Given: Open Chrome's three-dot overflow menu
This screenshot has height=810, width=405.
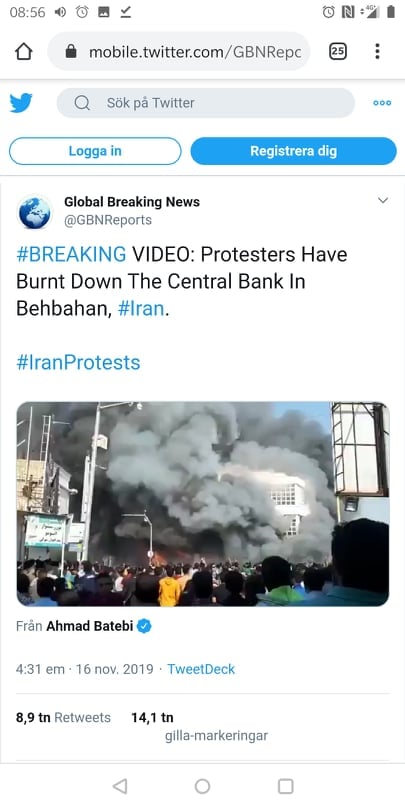Looking at the screenshot, I should pos(377,51).
